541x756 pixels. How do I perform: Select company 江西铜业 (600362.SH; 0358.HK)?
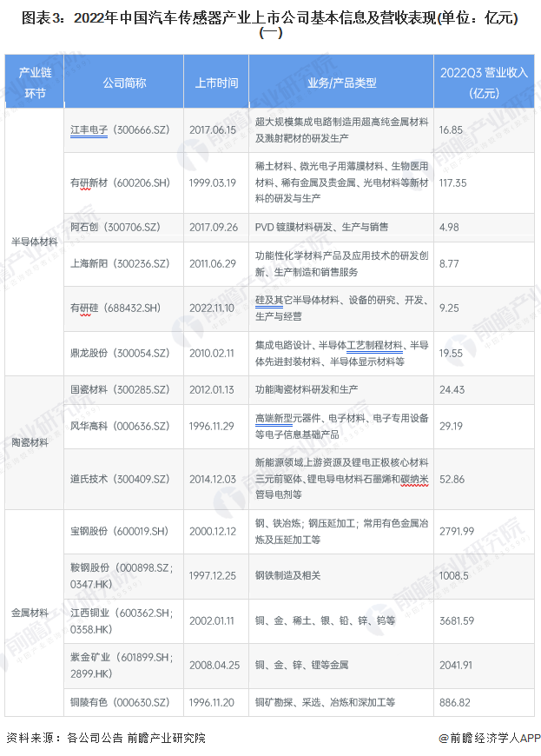(122, 621)
